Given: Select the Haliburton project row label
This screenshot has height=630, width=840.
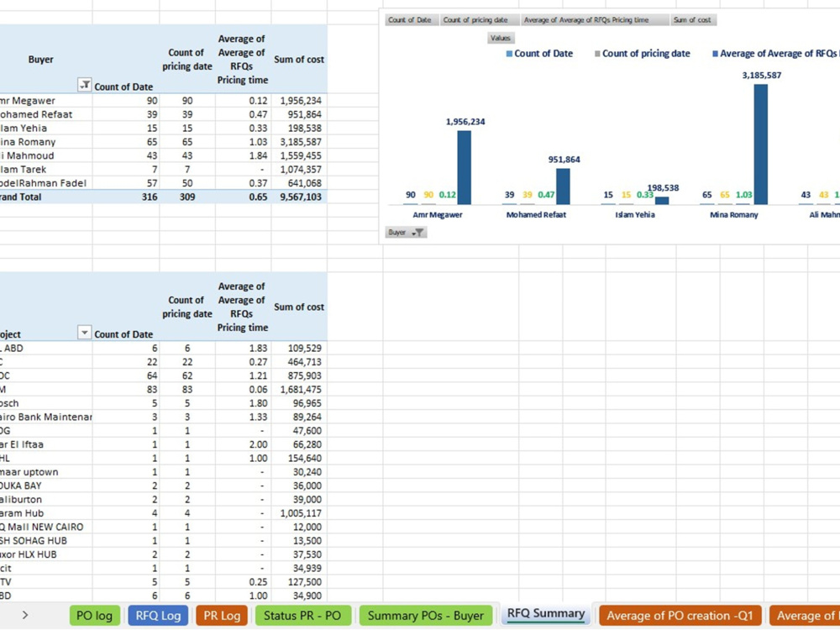Looking at the screenshot, I should click(46, 499).
